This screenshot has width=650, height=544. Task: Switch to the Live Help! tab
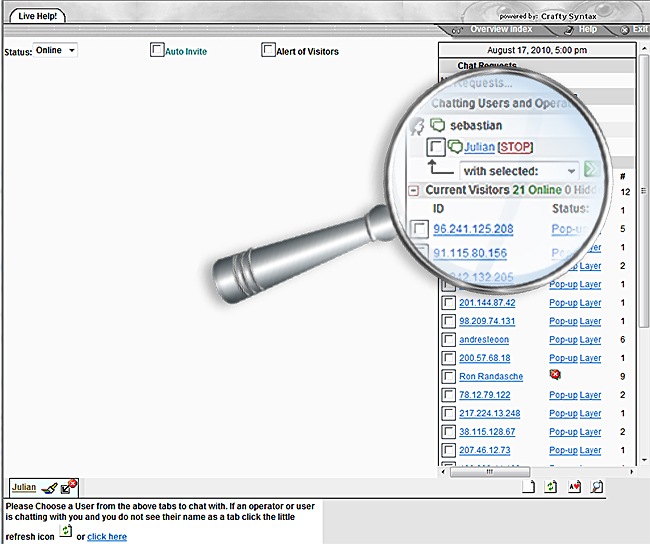[38, 17]
